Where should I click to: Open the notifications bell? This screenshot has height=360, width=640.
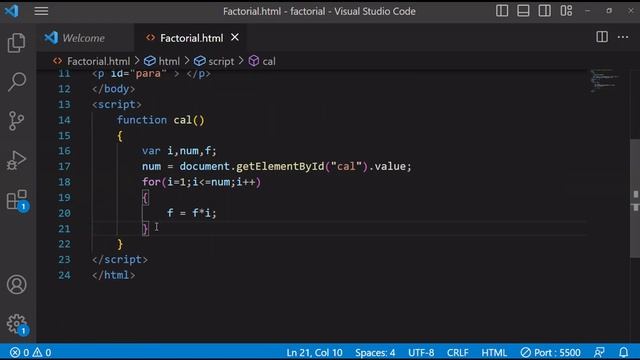[623, 352]
